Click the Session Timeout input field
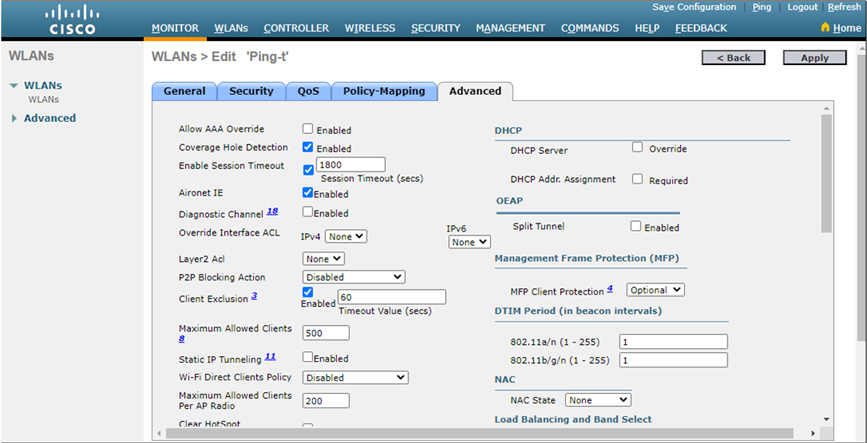 351,164
